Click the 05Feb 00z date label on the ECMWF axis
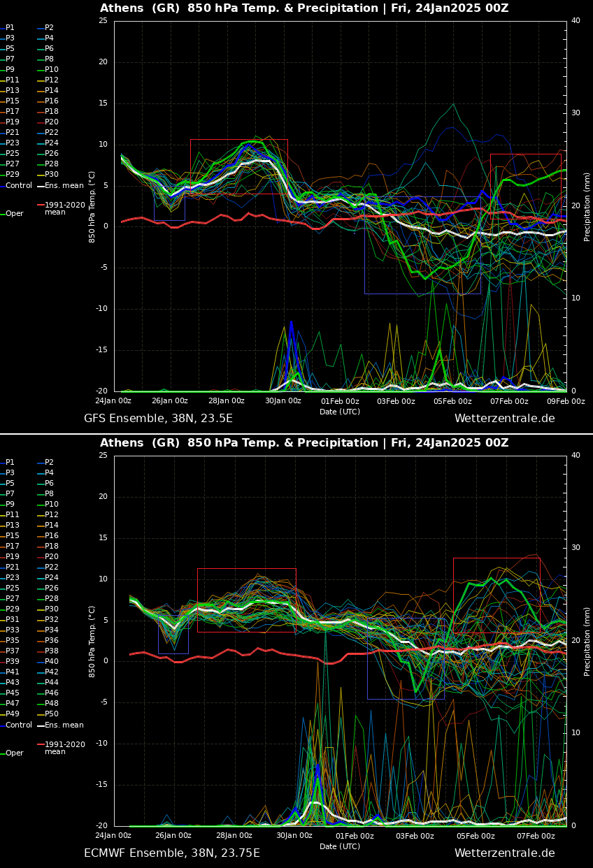Screen dimensions: 593x868 (x=476, y=836)
